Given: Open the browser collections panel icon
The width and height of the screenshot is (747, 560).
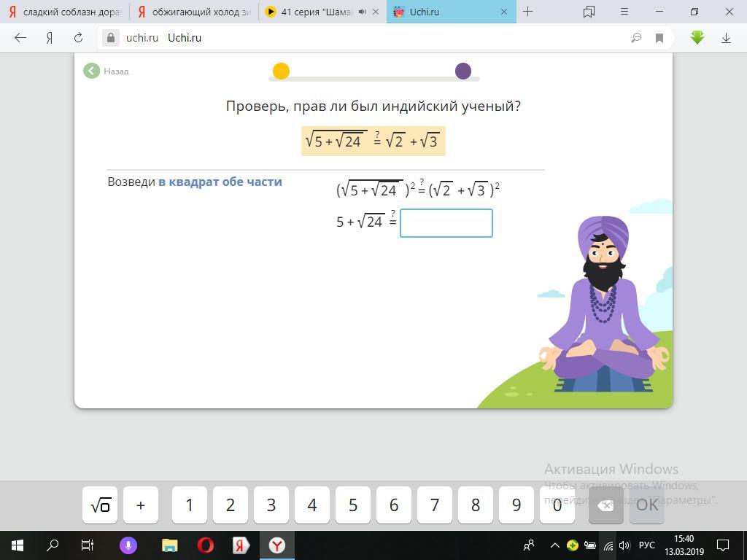Looking at the screenshot, I should click(589, 12).
